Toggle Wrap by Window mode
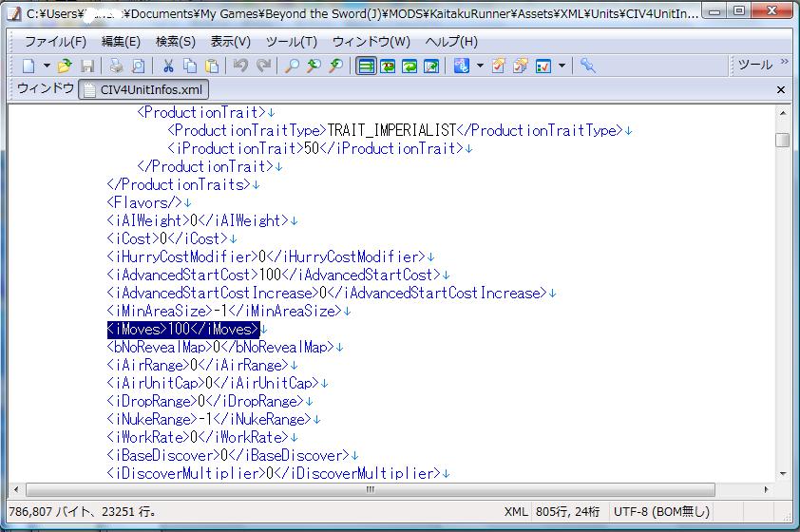 pyautogui.click(x=410, y=66)
